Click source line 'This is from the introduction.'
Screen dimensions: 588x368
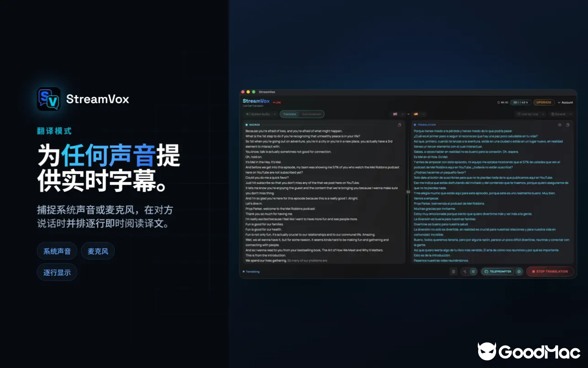266,255
